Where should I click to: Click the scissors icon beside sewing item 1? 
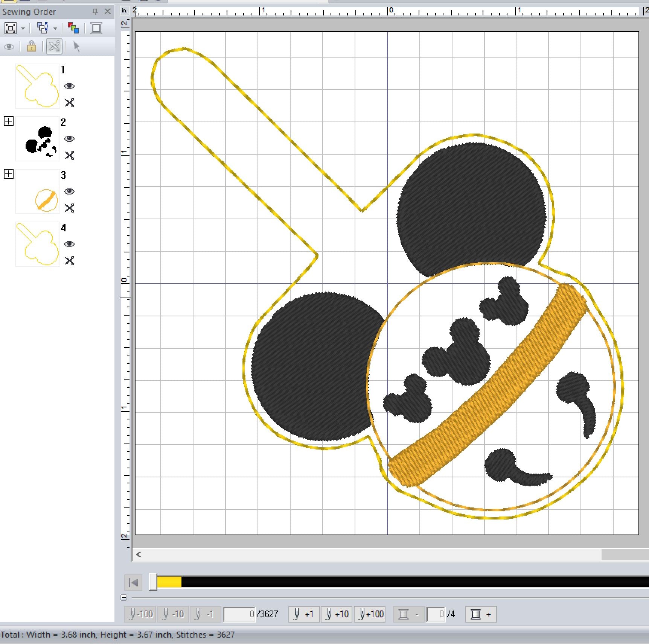point(69,103)
